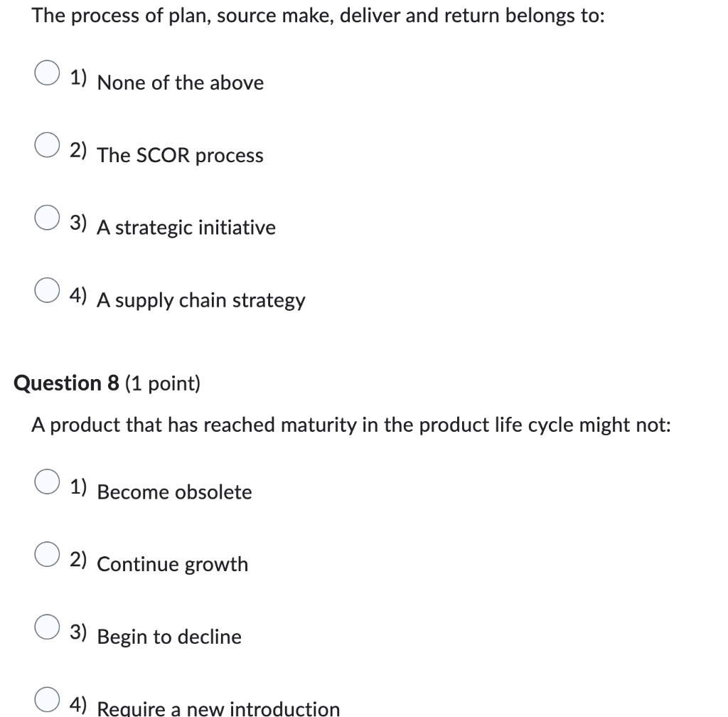Pick 'A supply chain strategy' radio button

pos(48,292)
